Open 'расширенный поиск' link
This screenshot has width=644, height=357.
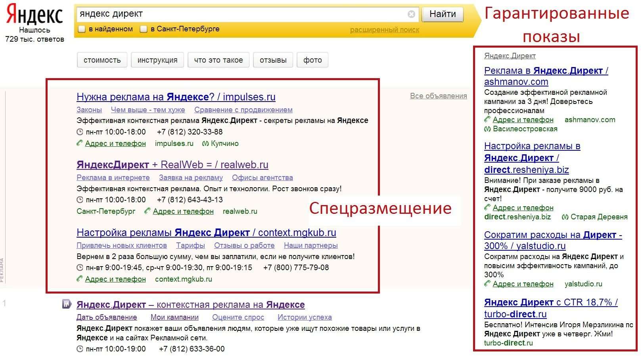(x=385, y=30)
